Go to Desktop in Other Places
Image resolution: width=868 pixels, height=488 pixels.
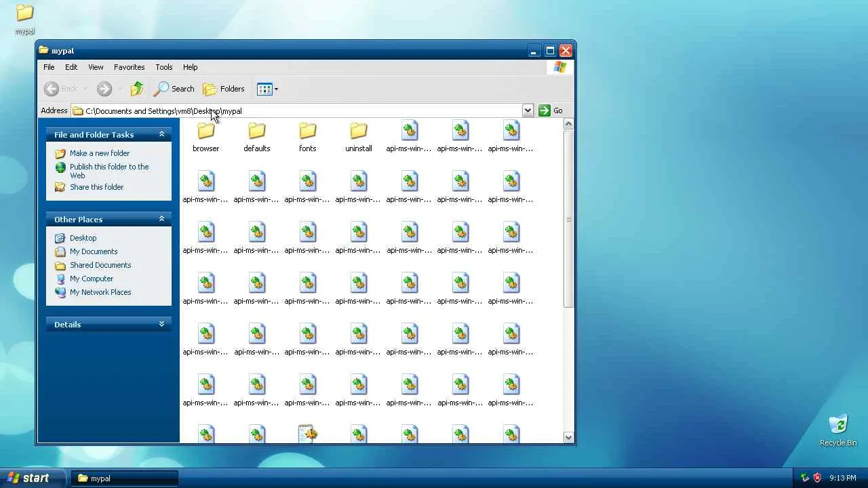tap(83, 238)
